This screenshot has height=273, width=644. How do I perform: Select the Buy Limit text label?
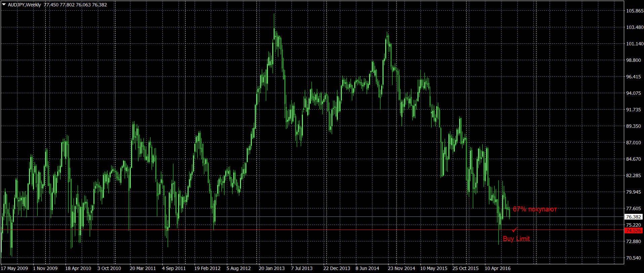[x=516, y=239]
